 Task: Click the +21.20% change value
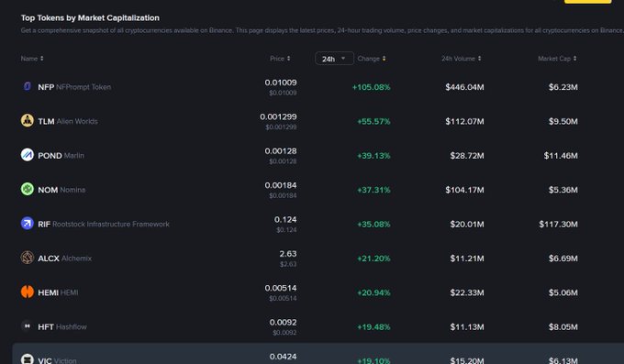click(x=373, y=259)
